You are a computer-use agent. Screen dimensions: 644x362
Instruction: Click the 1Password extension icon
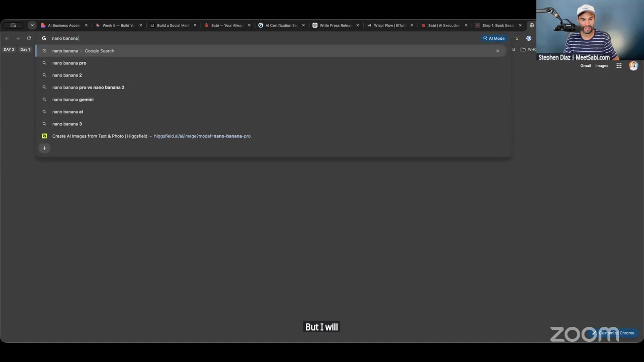529,38
